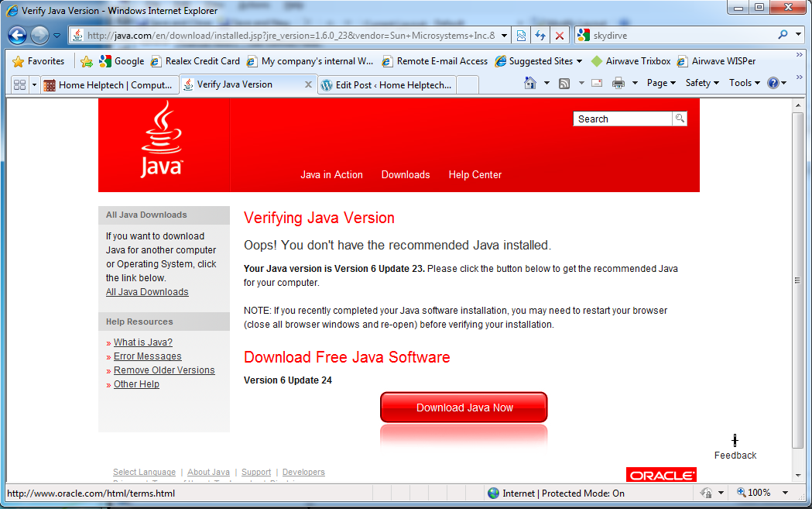Open the search provider dropdown arrow
Viewport: 812px width, 509px height.
tap(798, 35)
